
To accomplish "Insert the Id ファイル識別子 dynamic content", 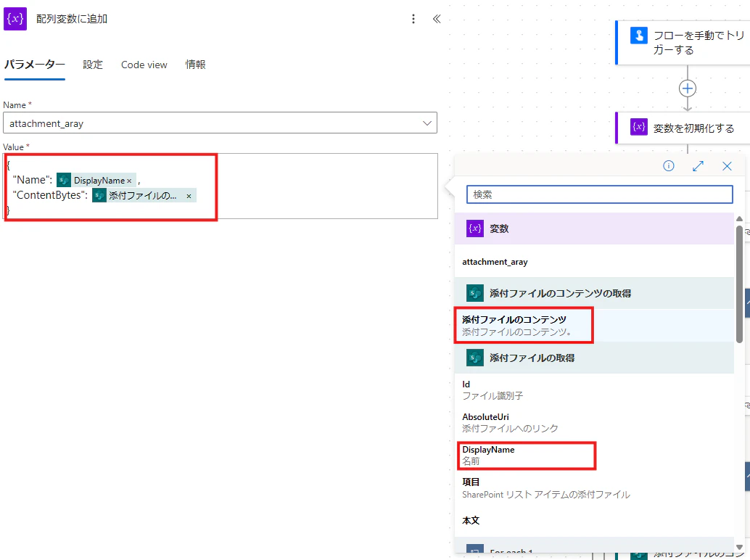I will point(594,390).
